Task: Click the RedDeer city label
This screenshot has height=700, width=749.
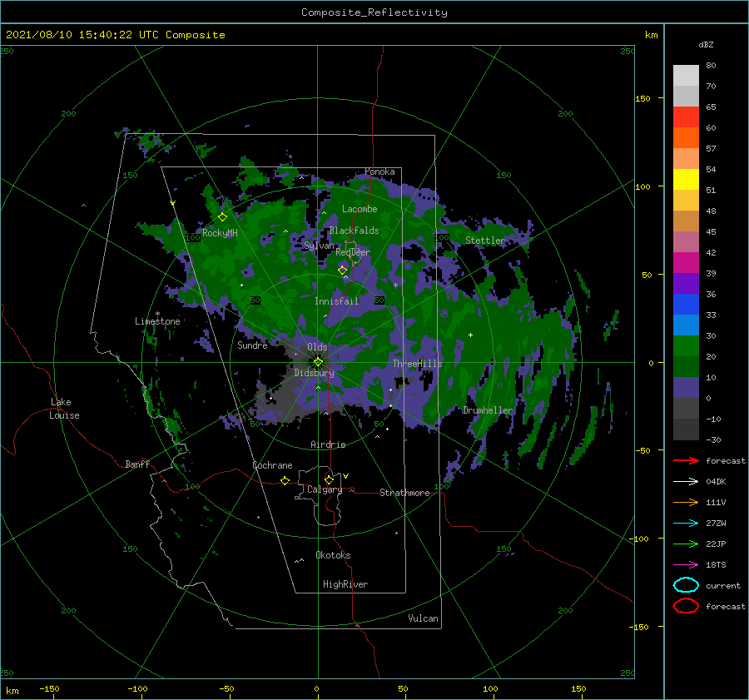Action: click(x=353, y=252)
